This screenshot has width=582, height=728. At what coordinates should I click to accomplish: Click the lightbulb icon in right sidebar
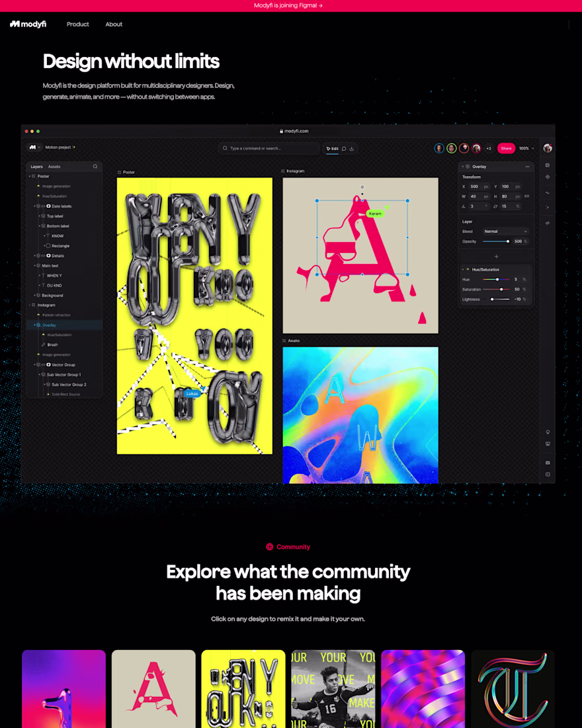click(548, 432)
